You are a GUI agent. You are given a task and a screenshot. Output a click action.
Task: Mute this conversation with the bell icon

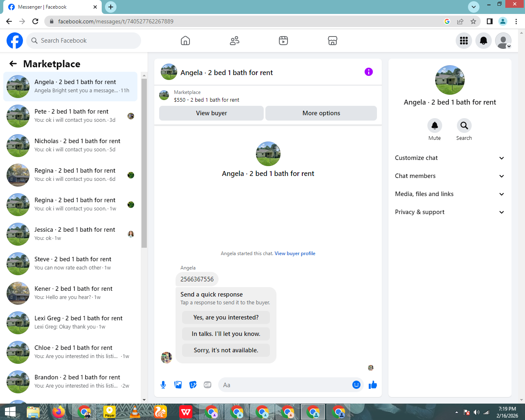(435, 126)
